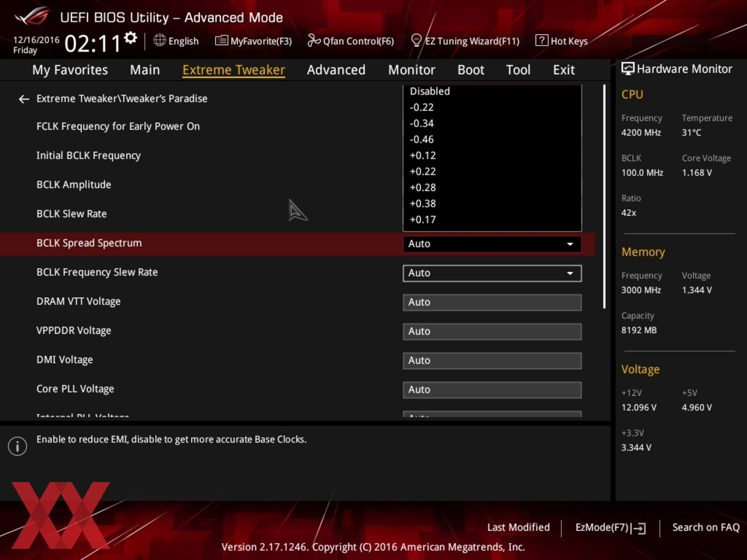This screenshot has height=560, width=747.
Task: Select +0.28 option in the list
Action: (x=492, y=187)
